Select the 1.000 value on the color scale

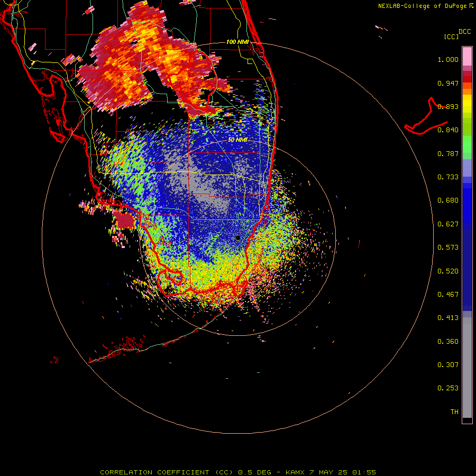coord(448,59)
